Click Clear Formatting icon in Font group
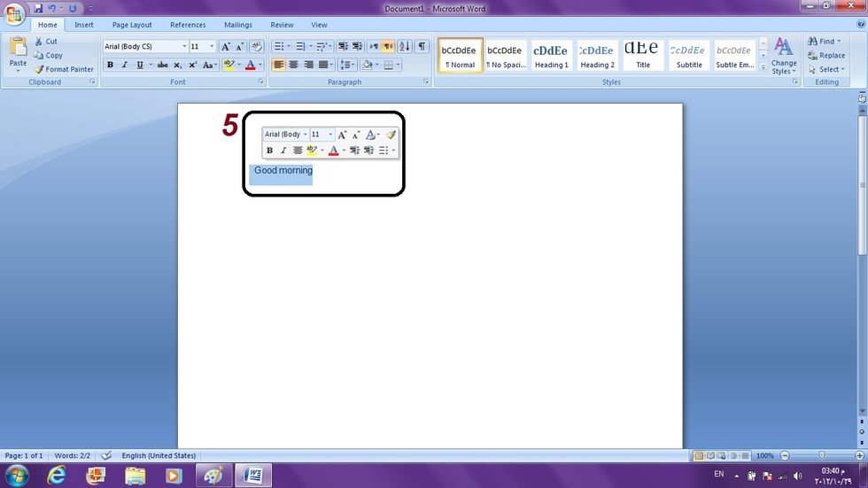 click(x=257, y=46)
